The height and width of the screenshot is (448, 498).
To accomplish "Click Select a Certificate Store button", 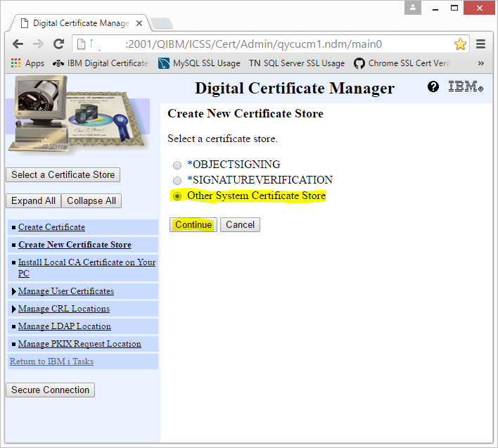I will coord(63,175).
